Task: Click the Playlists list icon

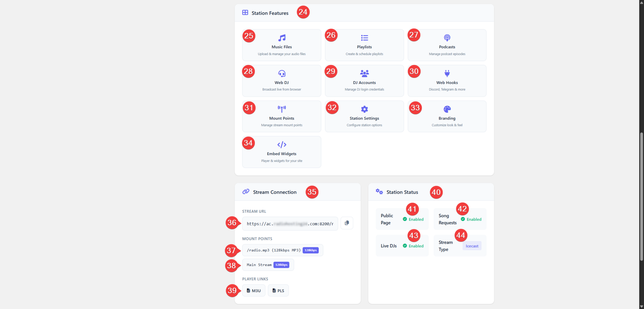Action: pyautogui.click(x=364, y=38)
